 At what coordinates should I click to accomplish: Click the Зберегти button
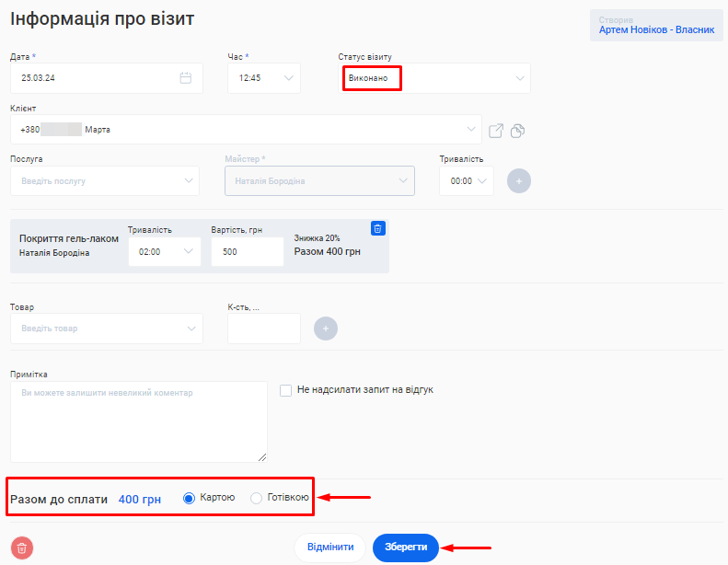click(406, 548)
